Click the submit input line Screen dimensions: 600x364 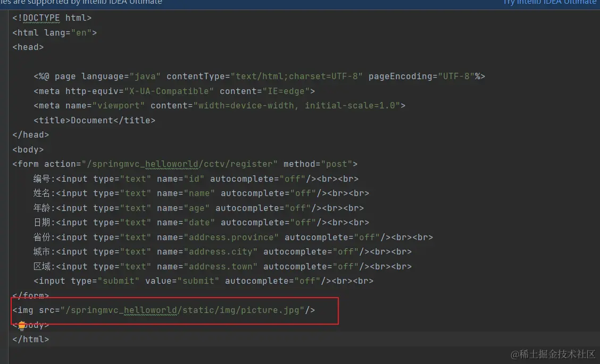(204, 281)
